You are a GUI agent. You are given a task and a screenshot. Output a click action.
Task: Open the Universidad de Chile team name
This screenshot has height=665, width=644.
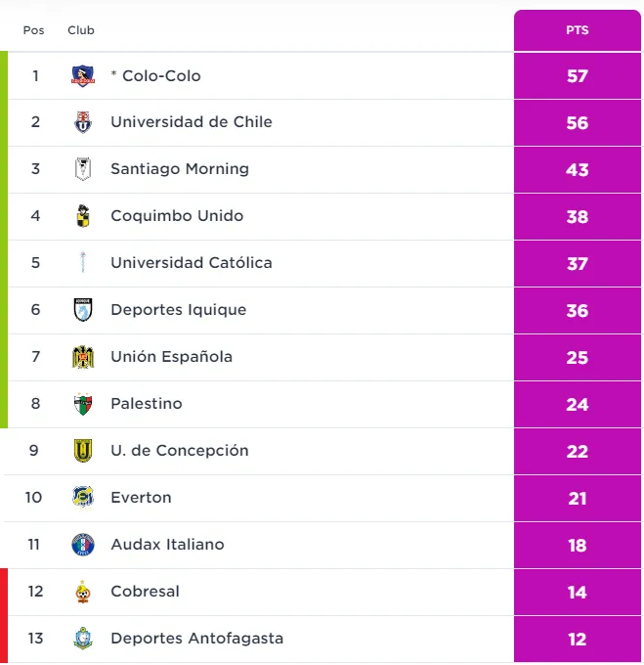point(192,122)
